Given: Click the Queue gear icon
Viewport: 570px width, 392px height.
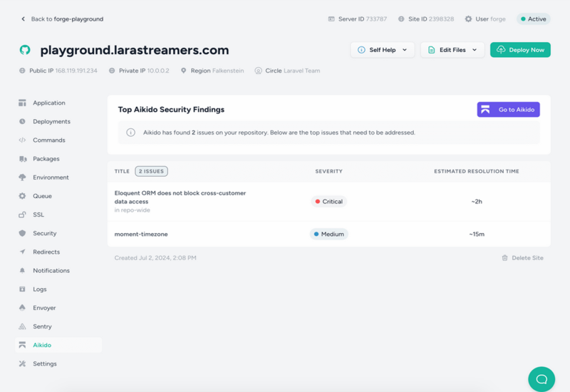Looking at the screenshot, I should (22, 196).
